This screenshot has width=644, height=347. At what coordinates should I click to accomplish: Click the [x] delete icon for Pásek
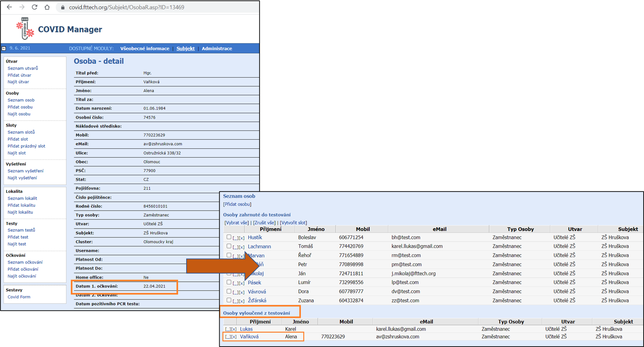click(242, 283)
